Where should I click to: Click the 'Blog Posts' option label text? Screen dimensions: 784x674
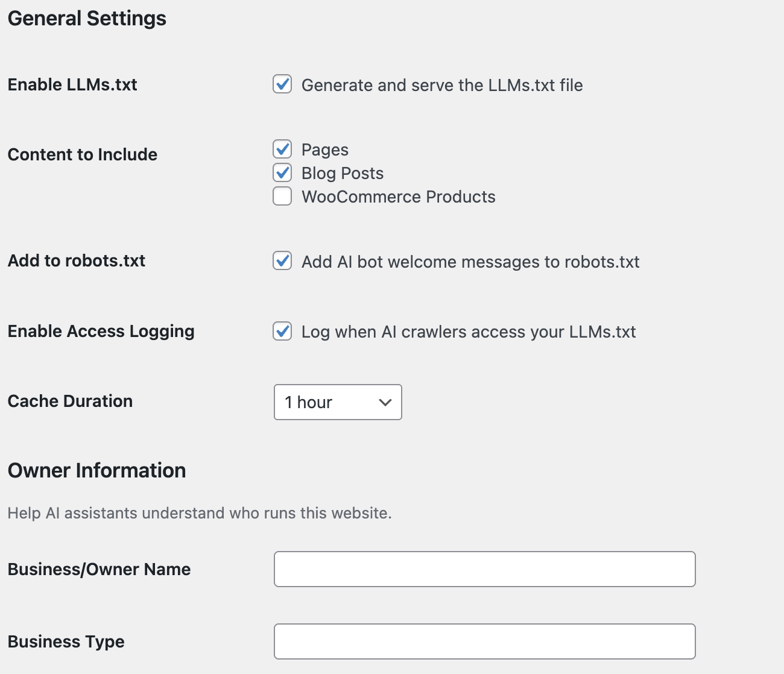coord(343,174)
